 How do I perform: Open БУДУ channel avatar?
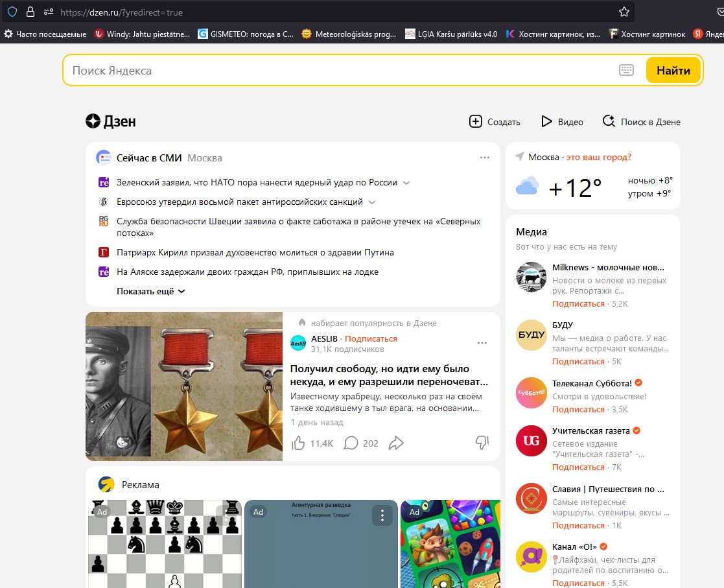coord(531,335)
